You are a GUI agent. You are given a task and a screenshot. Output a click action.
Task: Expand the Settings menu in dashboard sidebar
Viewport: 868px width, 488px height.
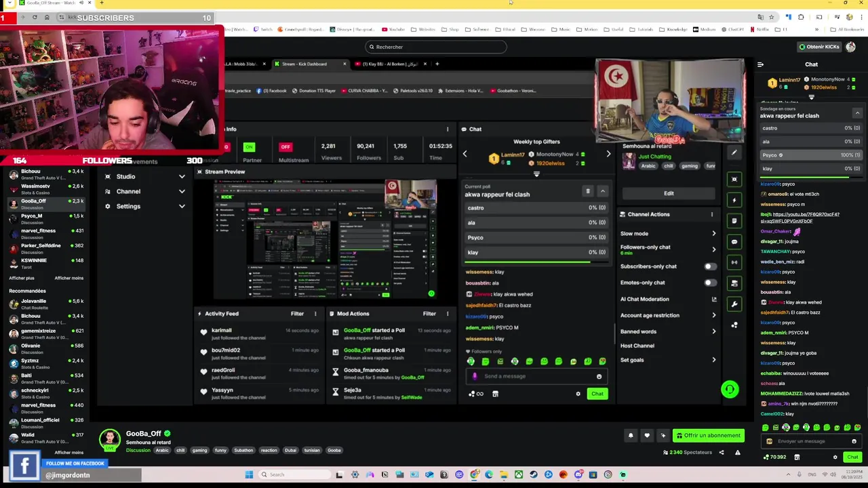[x=144, y=206]
